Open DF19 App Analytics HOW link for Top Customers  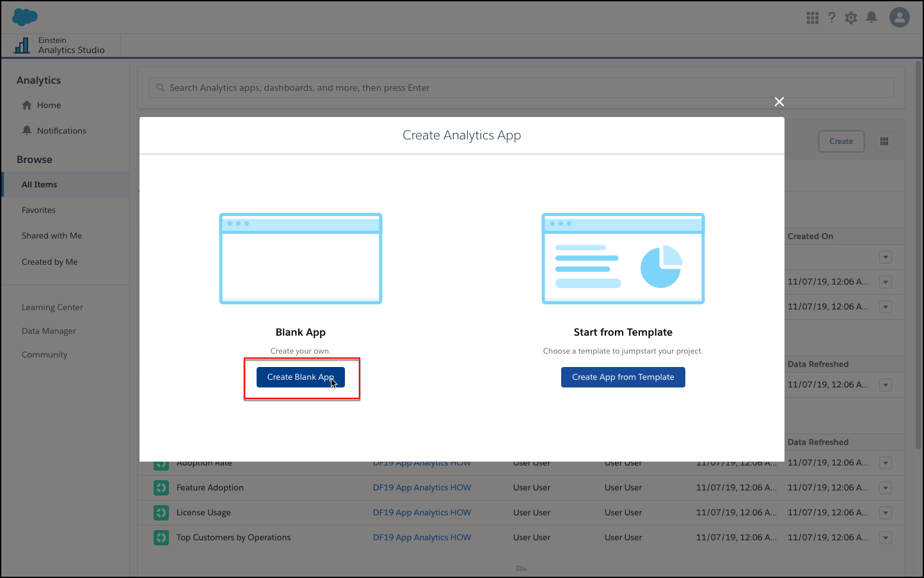point(422,537)
